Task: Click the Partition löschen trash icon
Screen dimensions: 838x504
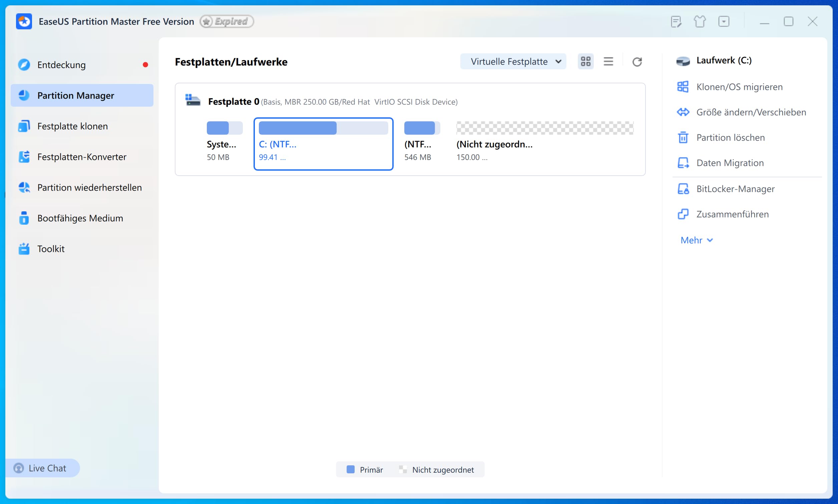Action: (x=683, y=138)
